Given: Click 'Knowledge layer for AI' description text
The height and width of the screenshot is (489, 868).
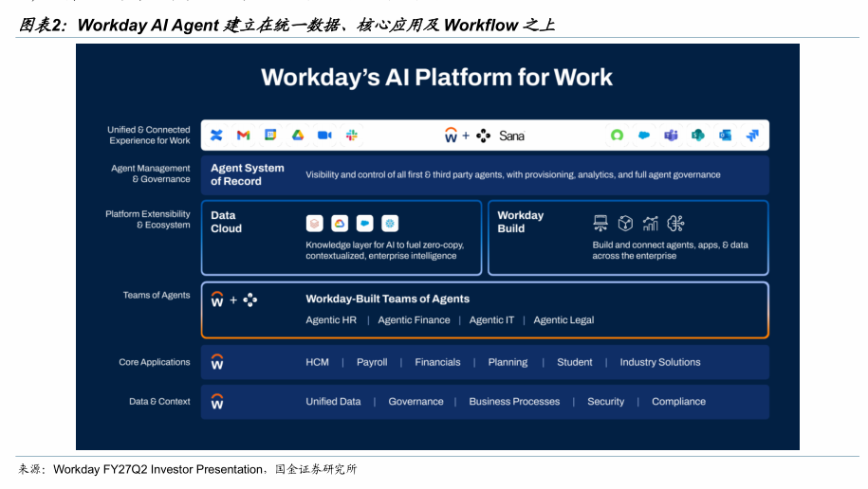Looking at the screenshot, I should coord(385,250).
